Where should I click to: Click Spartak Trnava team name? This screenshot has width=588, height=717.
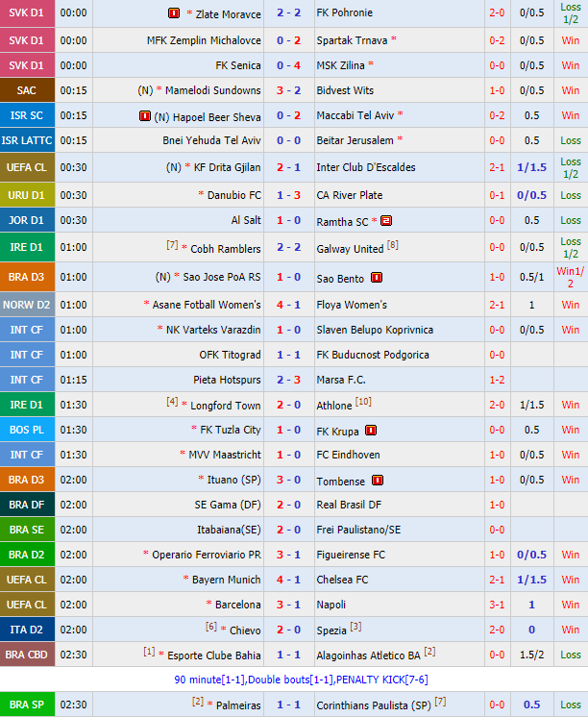[352, 40]
